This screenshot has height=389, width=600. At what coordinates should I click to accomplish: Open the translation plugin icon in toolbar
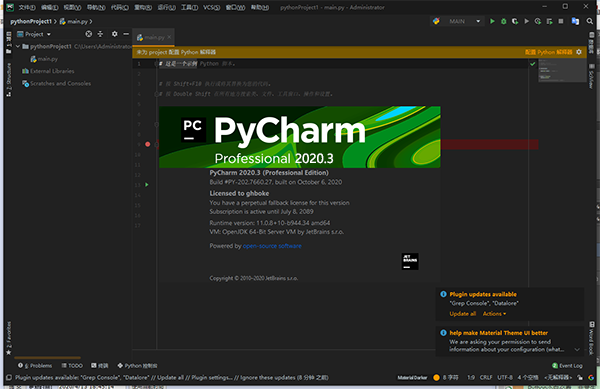coord(575,21)
